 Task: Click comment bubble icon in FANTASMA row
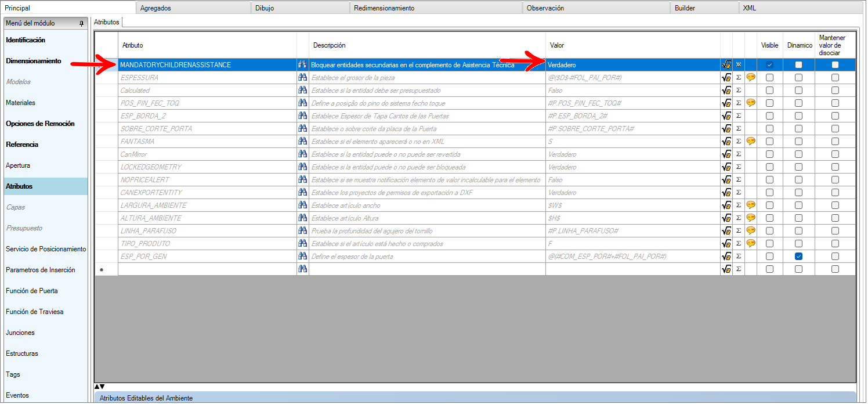click(751, 142)
